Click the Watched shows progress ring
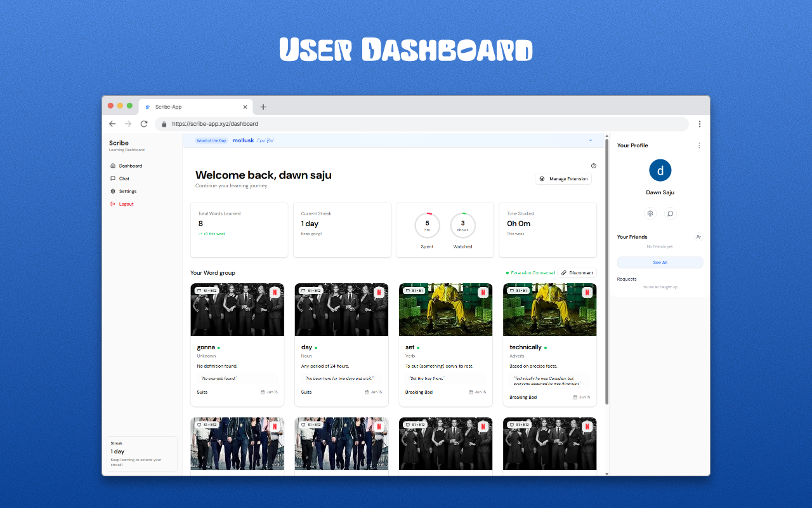812x508 pixels. click(462, 225)
